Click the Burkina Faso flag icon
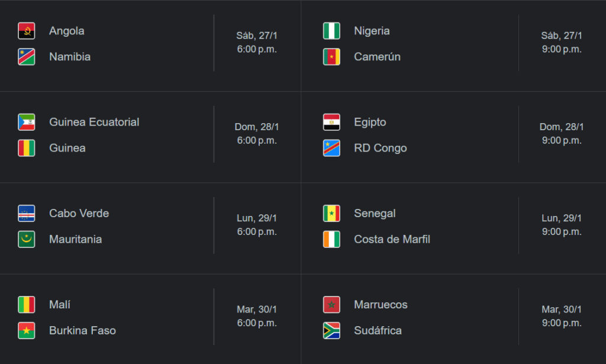The height and width of the screenshot is (364, 606). (x=27, y=330)
